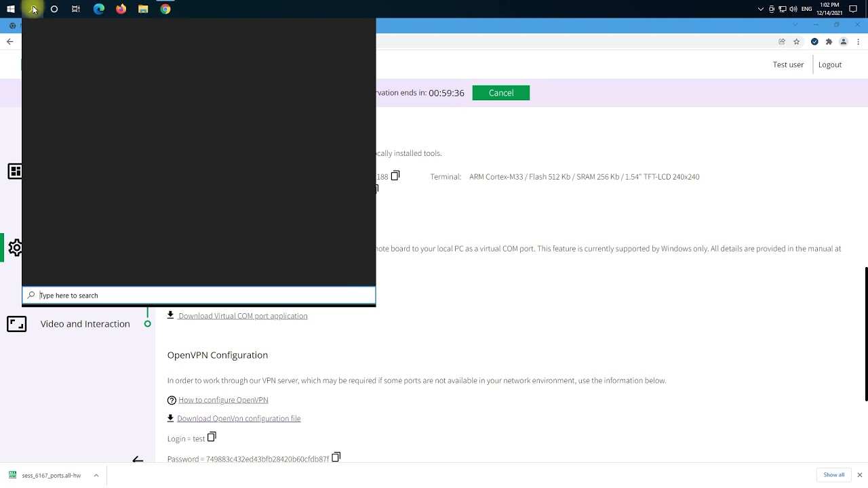
Task: Show hidden system tray icons
Action: click(761, 9)
